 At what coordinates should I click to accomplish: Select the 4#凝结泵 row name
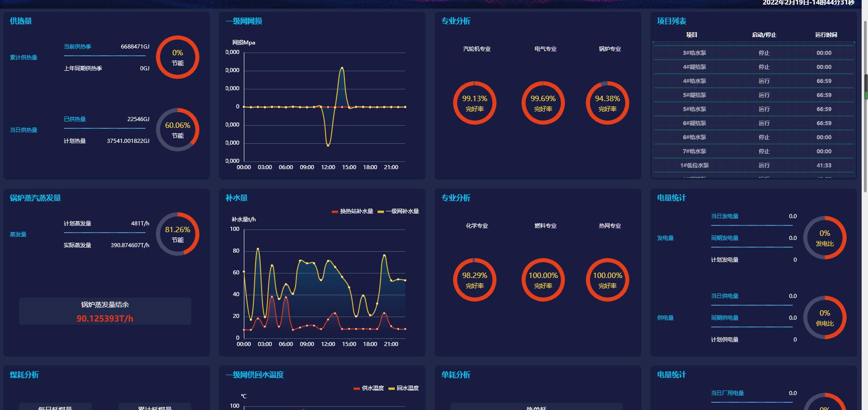point(694,67)
